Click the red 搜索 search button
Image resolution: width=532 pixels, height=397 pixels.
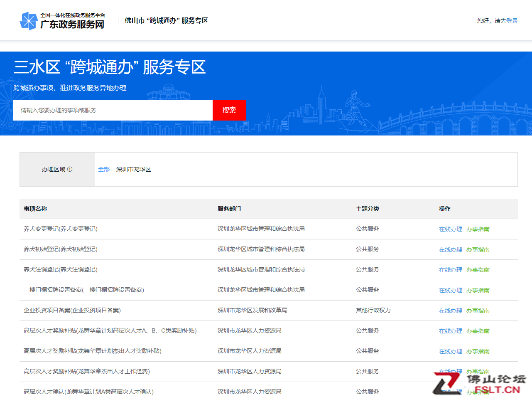(229, 110)
